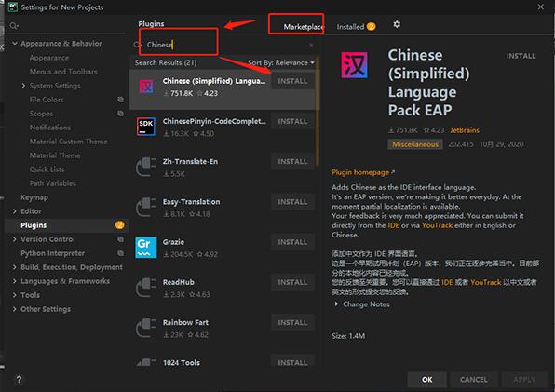The height and width of the screenshot is (392, 555).
Task: Click the CANCEL button
Action: [474, 379]
